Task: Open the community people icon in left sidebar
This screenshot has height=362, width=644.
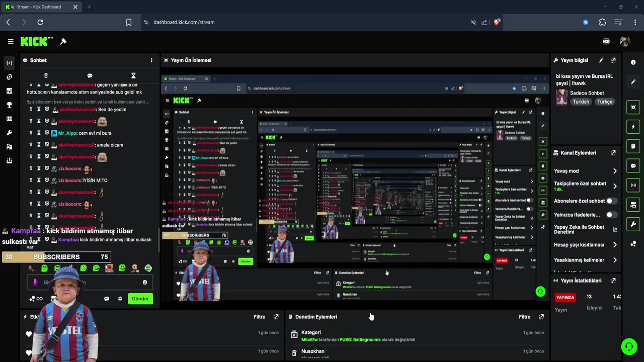Action: click(x=9, y=147)
